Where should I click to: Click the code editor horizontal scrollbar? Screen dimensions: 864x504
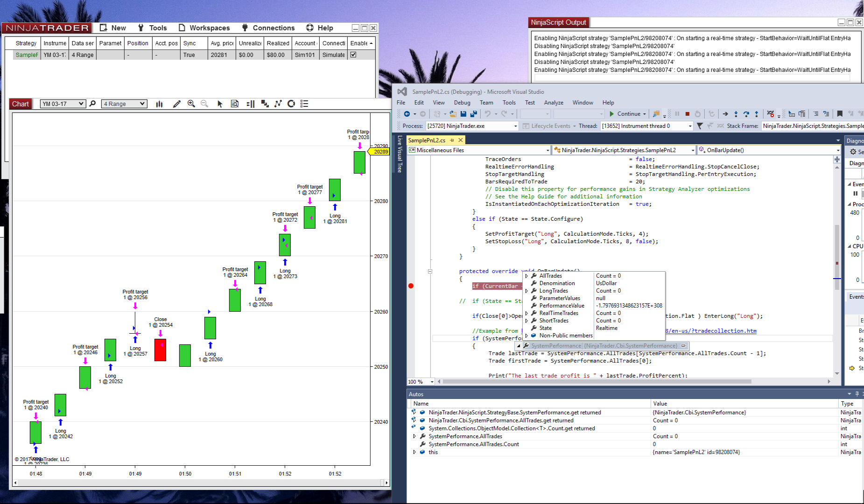click(x=597, y=381)
